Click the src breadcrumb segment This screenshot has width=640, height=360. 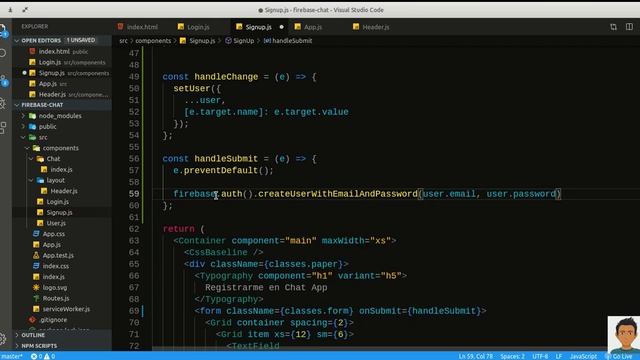123,41
